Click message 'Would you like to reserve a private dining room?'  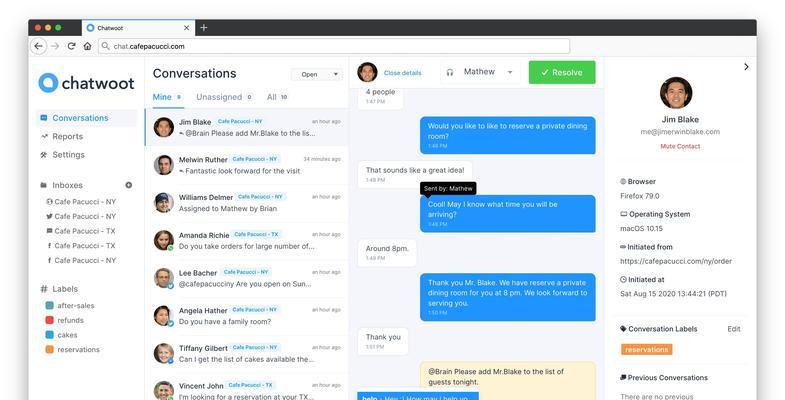pos(508,135)
